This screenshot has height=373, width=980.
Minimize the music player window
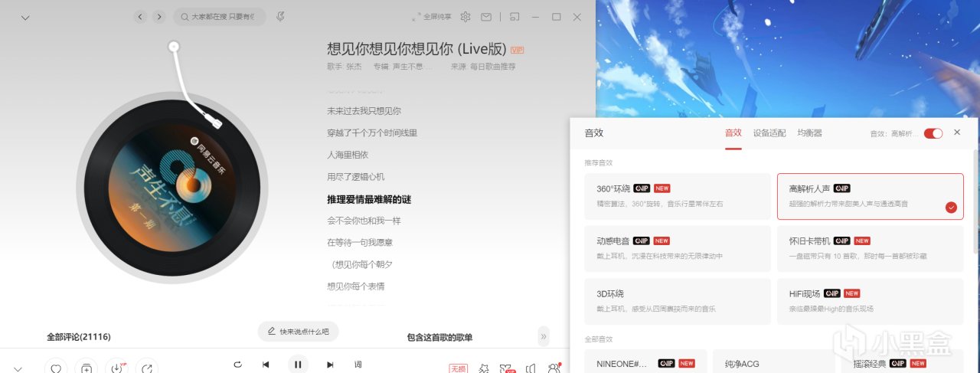pyautogui.click(x=536, y=17)
